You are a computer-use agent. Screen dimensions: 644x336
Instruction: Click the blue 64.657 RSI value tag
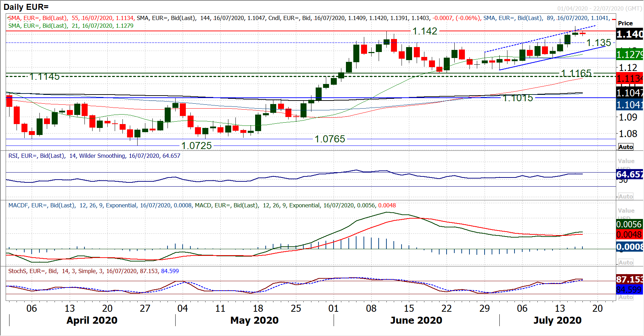629,174
